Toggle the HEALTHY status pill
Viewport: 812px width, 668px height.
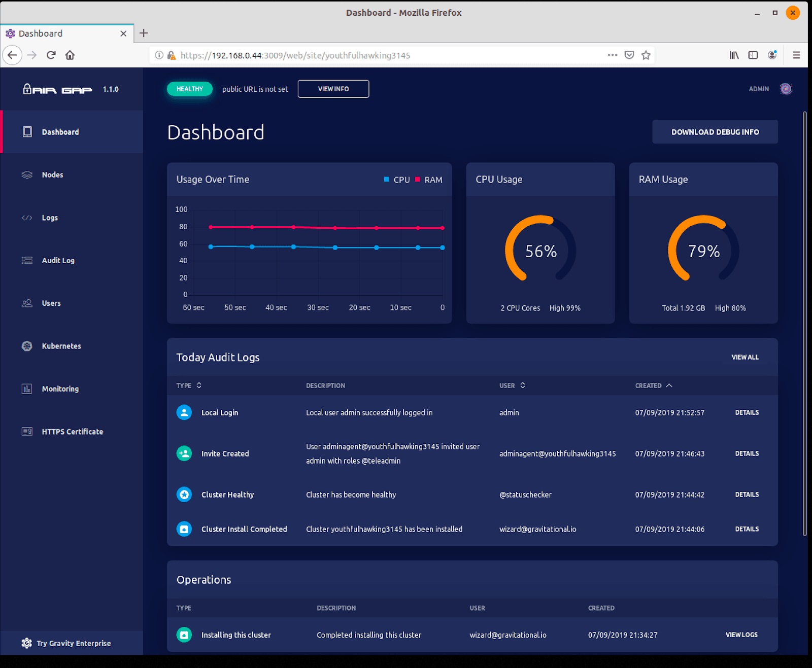[189, 89]
